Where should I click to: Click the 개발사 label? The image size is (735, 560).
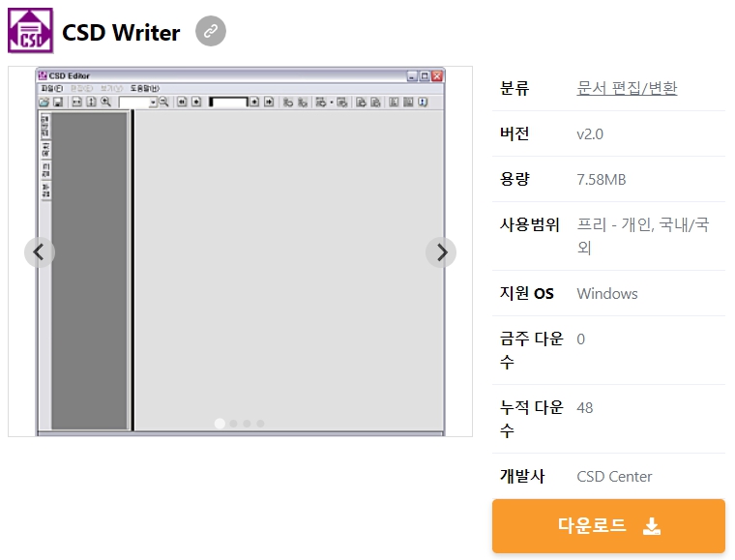522,477
